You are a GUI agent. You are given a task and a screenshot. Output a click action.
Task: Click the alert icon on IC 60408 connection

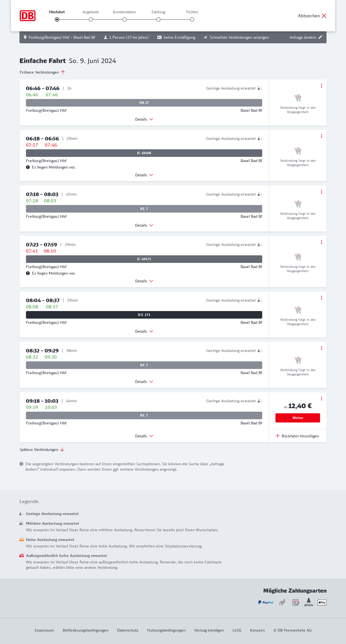point(28,167)
